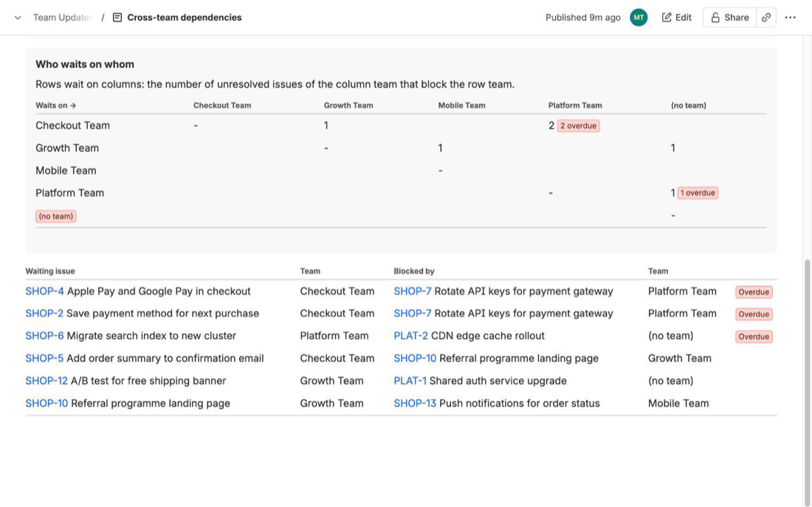Open the MT user avatar
Screen dimensions: 812x507
tap(639, 18)
